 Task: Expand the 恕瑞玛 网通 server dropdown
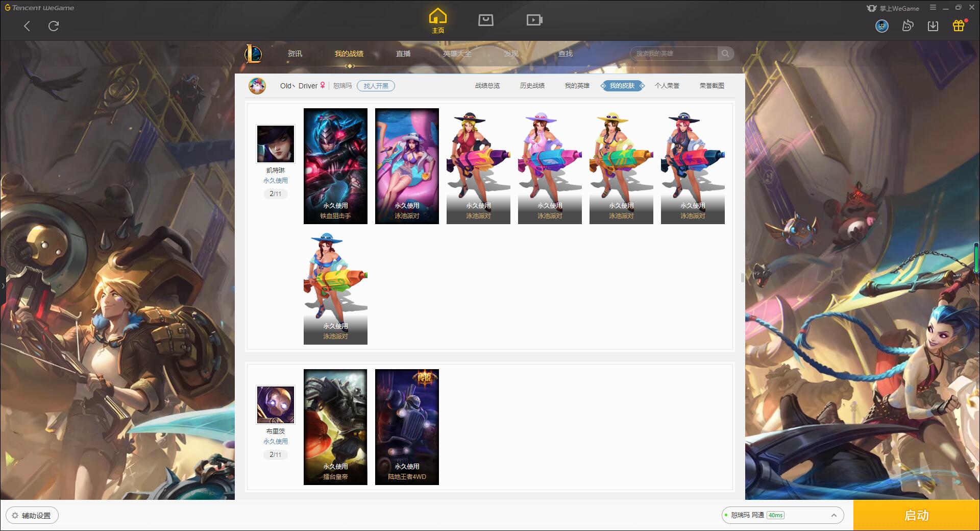click(783, 515)
